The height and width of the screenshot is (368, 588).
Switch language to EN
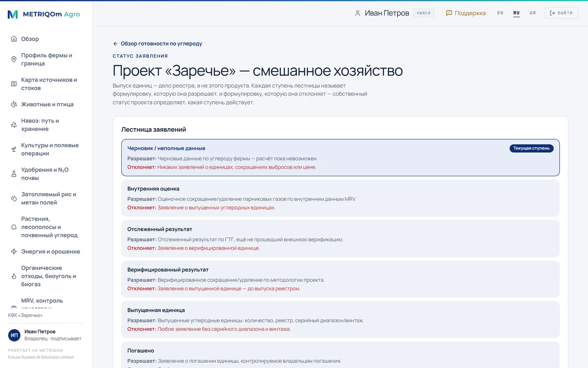pos(500,13)
